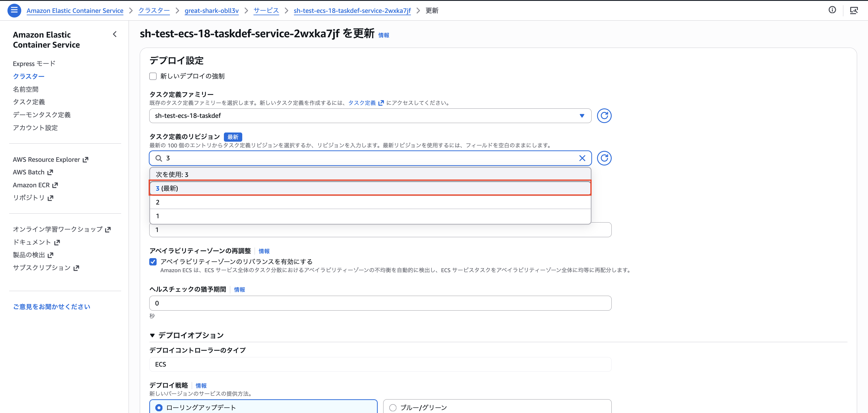Screen dimensions: 868x413
Task: Click the info circle icon at top right
Action: 832,10
